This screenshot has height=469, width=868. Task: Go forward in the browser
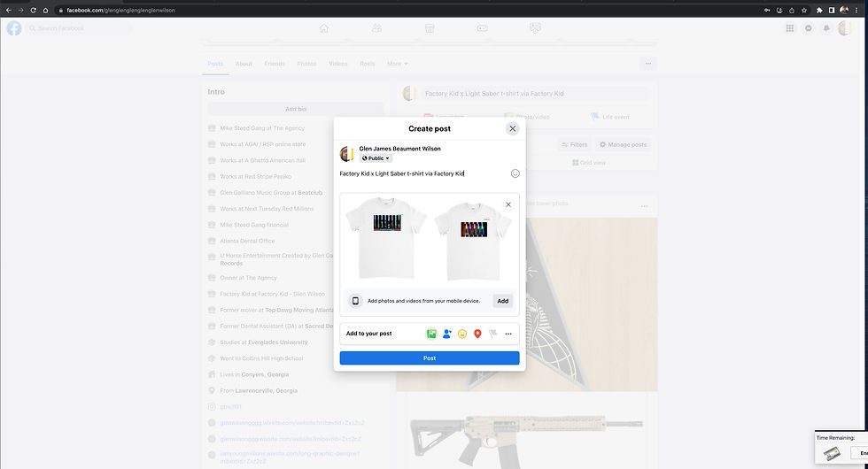[x=20, y=10]
